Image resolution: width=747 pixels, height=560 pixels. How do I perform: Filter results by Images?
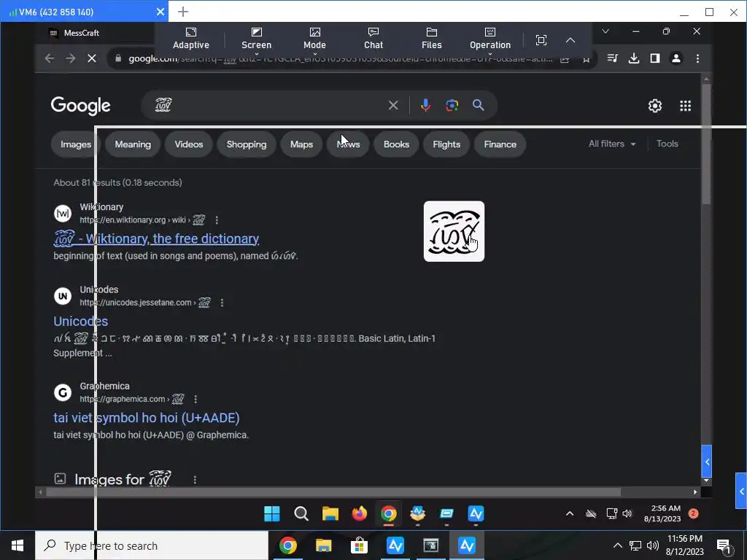(x=76, y=144)
